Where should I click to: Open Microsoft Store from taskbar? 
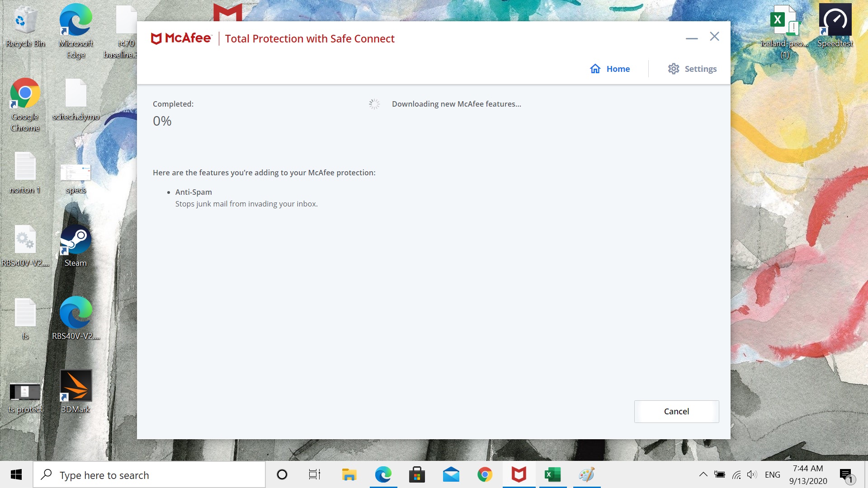(x=417, y=474)
